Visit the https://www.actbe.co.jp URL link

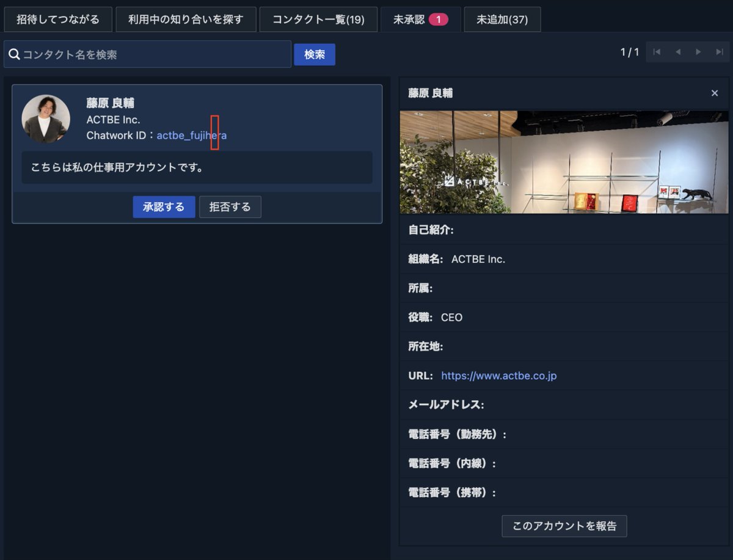point(498,376)
